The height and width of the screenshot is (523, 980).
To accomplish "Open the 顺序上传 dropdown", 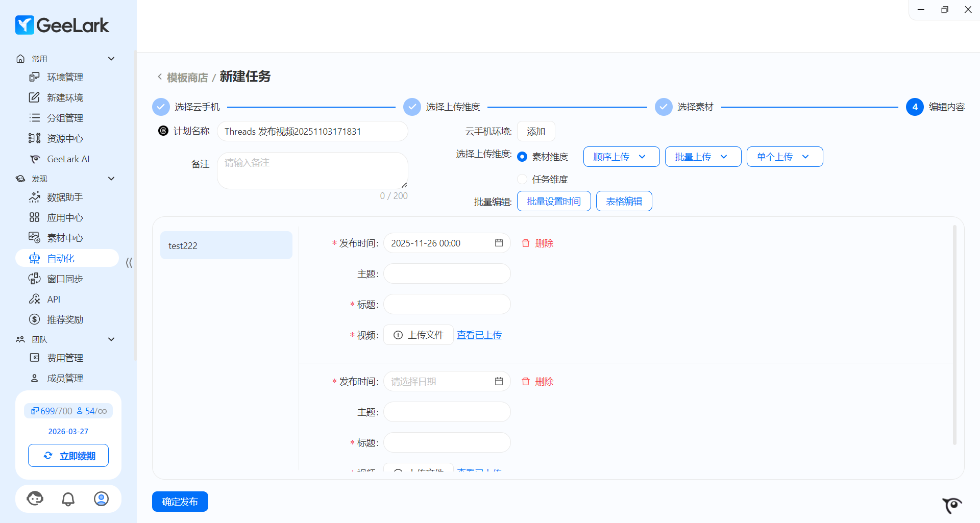I will pyautogui.click(x=621, y=157).
